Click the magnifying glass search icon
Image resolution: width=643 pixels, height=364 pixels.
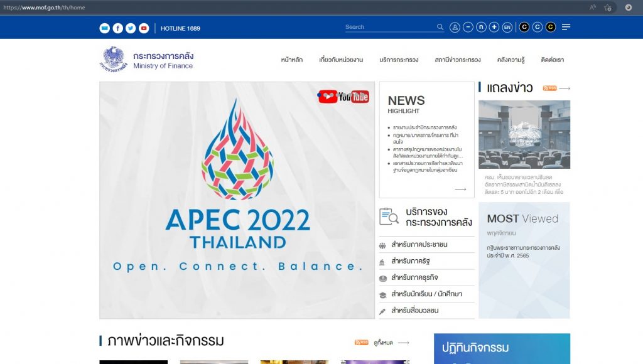click(440, 27)
